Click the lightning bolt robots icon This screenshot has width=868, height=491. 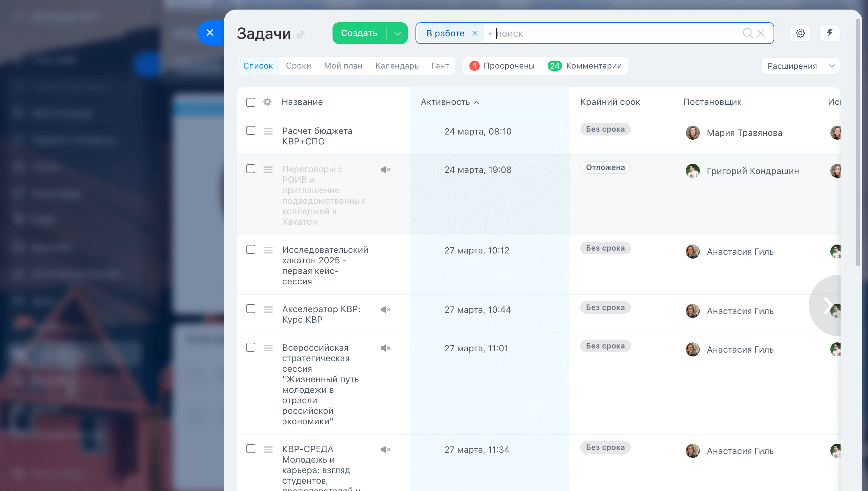click(x=829, y=33)
